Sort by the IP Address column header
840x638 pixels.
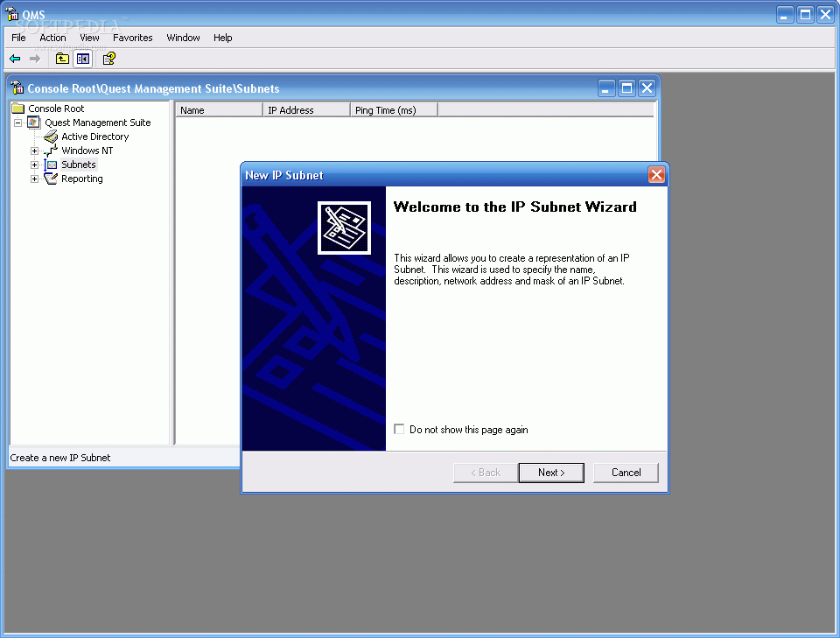pyautogui.click(x=306, y=109)
